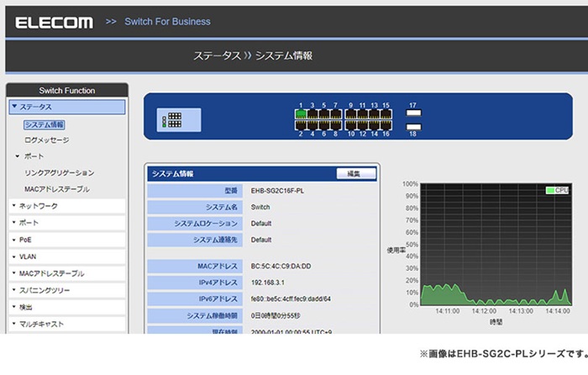The height and width of the screenshot is (375, 588).
Task: Select SFP port 17 on the switch
Action: click(x=412, y=114)
